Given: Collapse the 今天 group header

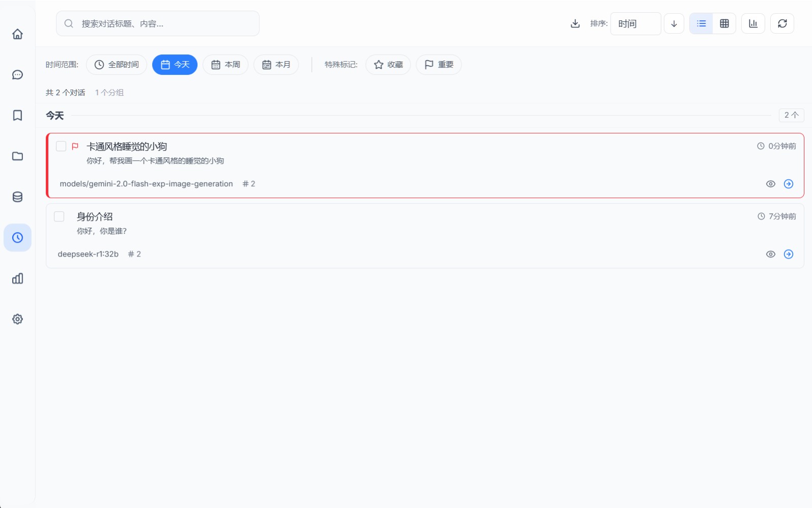Looking at the screenshot, I should [55, 116].
